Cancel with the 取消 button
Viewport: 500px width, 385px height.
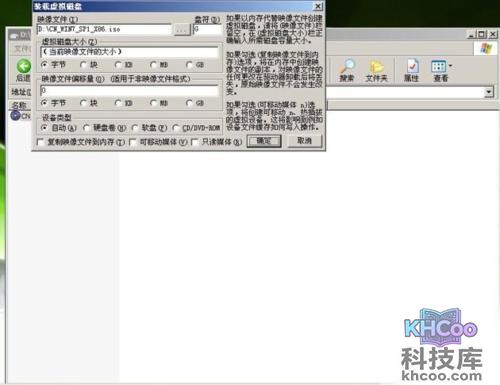pyautogui.click(x=305, y=141)
